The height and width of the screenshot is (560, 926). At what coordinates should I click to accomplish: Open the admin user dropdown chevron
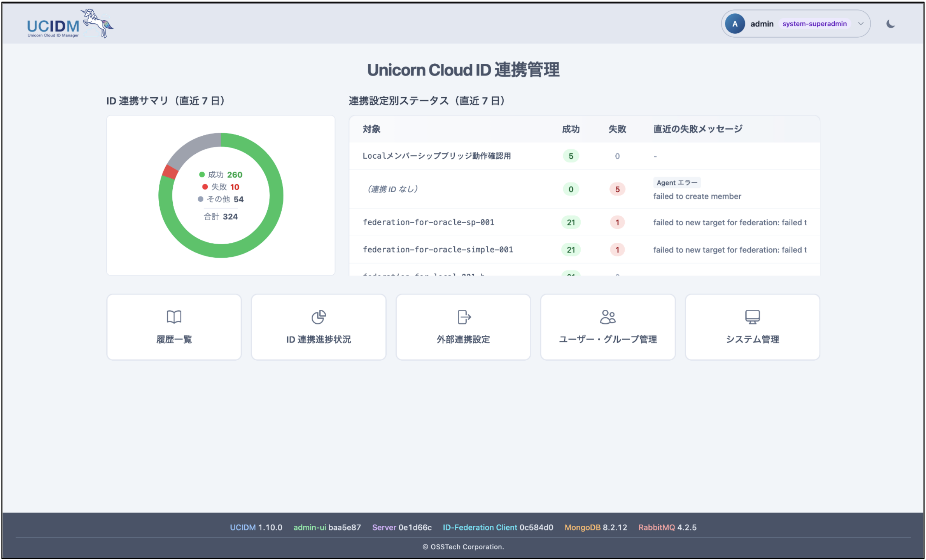pos(860,24)
